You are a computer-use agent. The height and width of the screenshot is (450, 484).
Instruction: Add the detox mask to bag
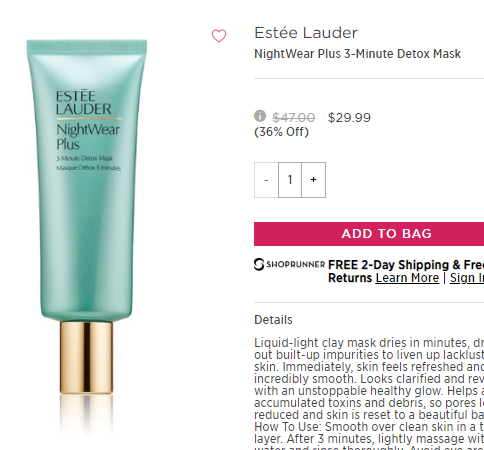[x=369, y=234]
